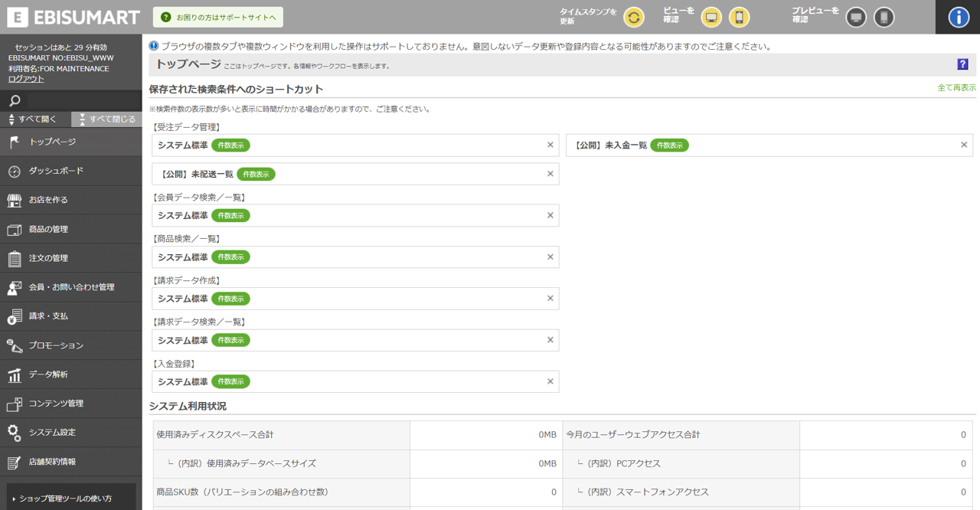This screenshot has height=510, width=980.
Task: Expand all menus with すべて開く
Action: [32, 119]
